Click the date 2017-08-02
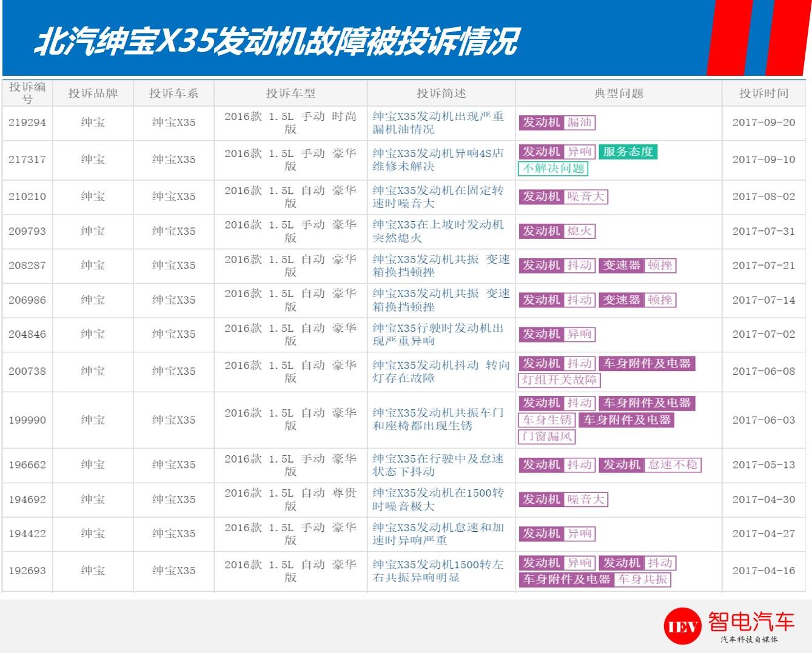812x653 pixels. [763, 196]
